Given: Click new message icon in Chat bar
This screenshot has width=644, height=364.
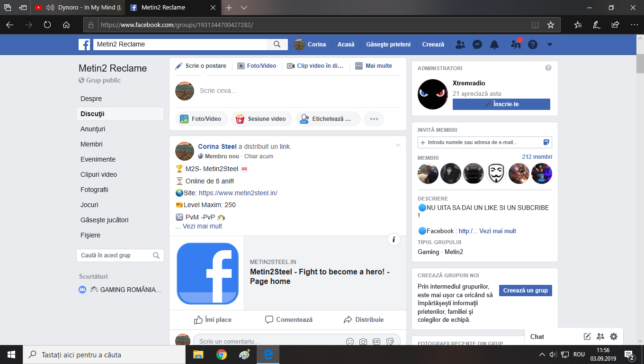Looking at the screenshot, I should click(x=587, y=337).
